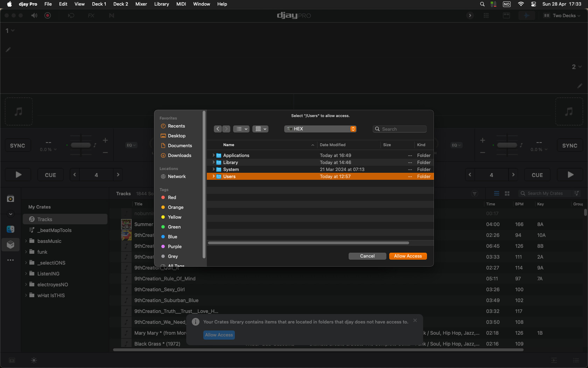Open the Mixer menu

click(x=141, y=4)
